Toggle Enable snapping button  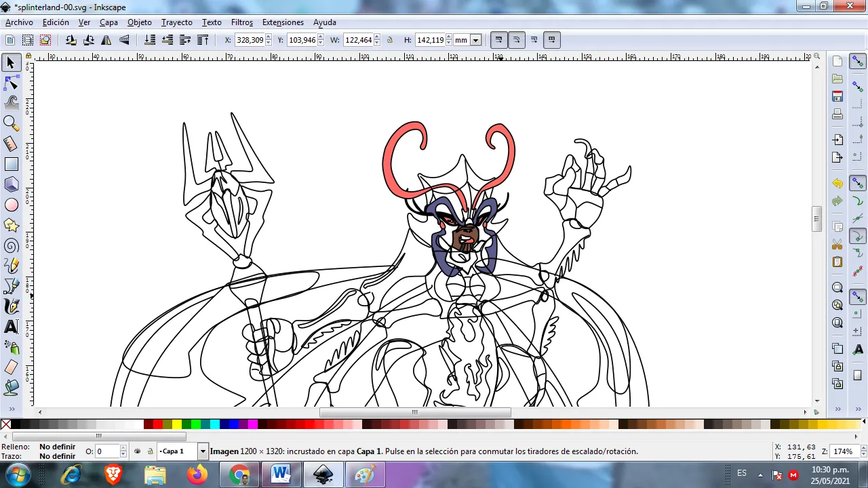pyautogui.click(x=858, y=62)
